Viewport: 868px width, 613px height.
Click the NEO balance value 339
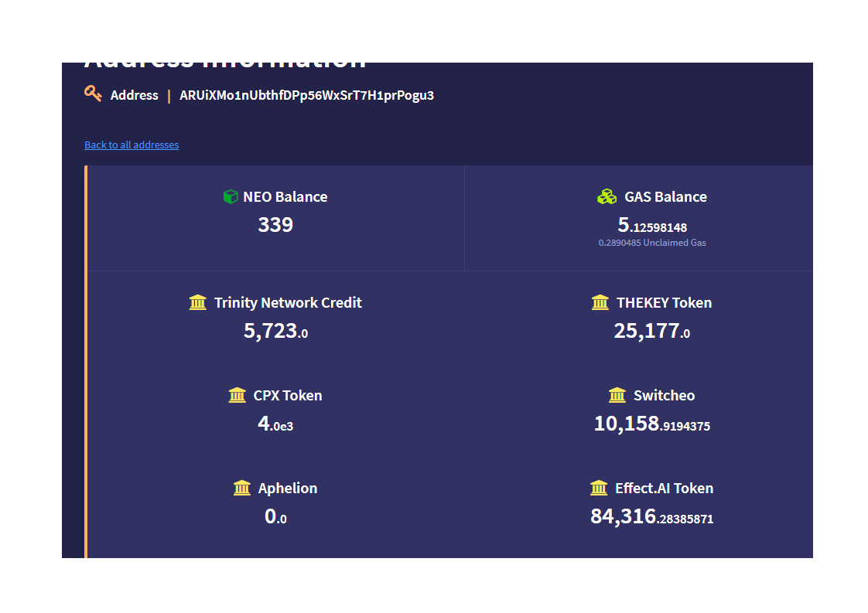pos(275,225)
